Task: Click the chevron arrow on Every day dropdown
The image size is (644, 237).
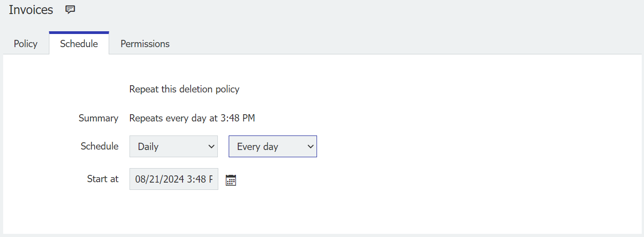Action: click(310, 146)
